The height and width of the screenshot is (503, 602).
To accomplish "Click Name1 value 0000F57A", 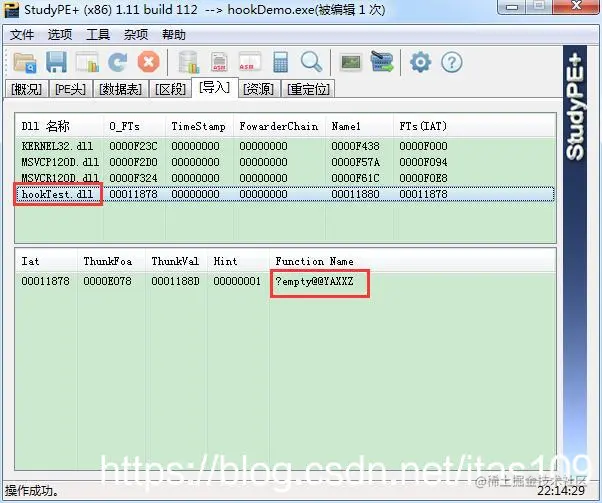I will click(x=356, y=162).
